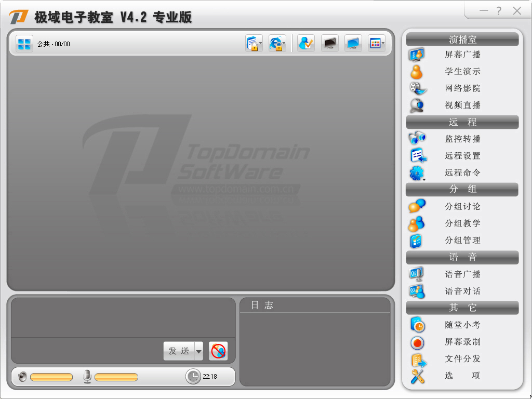Screen dimensions: 532x399
Task: Click the 学生演示 person icon
Action: [416, 72]
